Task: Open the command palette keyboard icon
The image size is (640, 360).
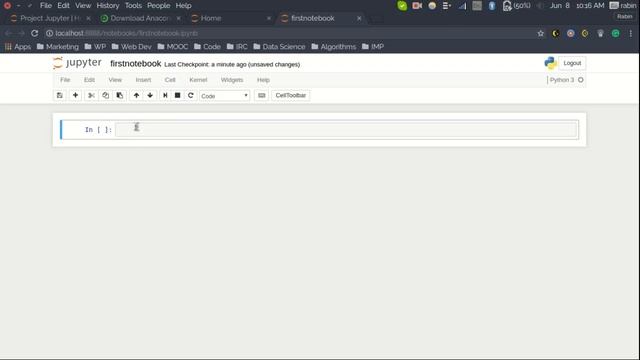Action: tap(262, 96)
